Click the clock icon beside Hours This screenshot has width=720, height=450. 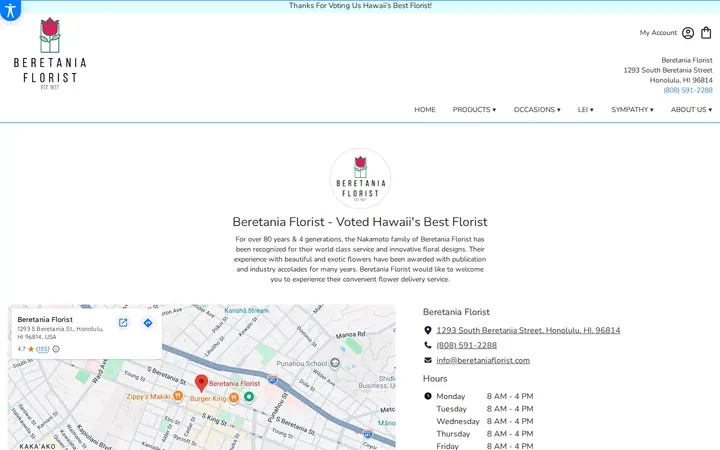[x=428, y=396]
